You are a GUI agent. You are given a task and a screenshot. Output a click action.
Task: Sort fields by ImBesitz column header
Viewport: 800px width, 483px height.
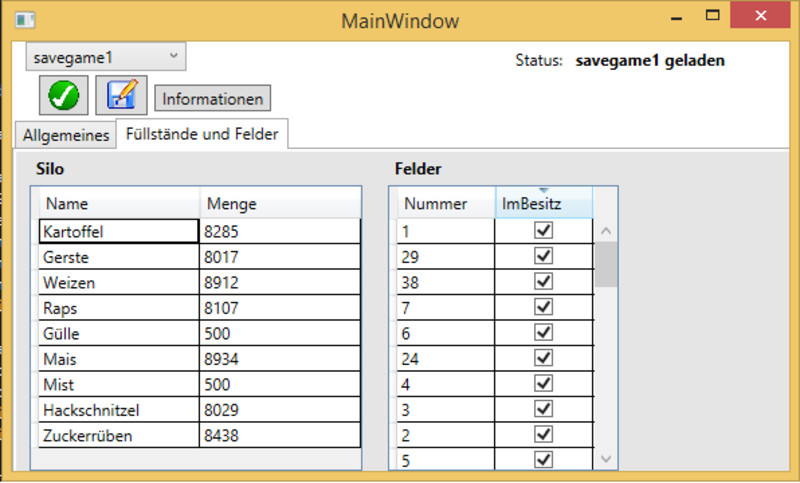coord(544,204)
